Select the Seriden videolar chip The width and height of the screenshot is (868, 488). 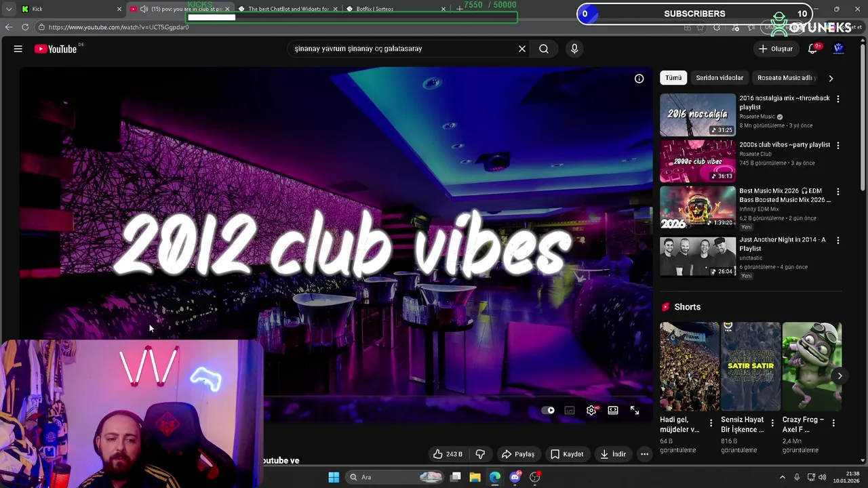coord(719,78)
